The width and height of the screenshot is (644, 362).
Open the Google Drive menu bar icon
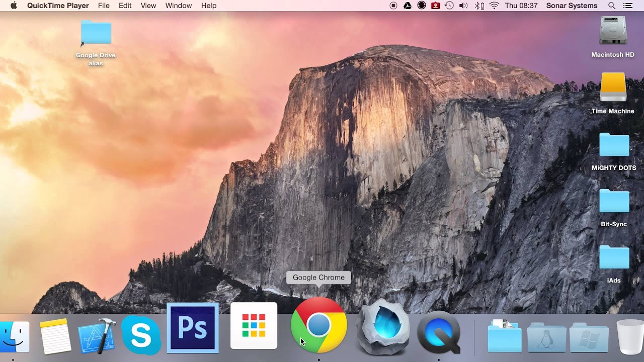click(x=408, y=6)
